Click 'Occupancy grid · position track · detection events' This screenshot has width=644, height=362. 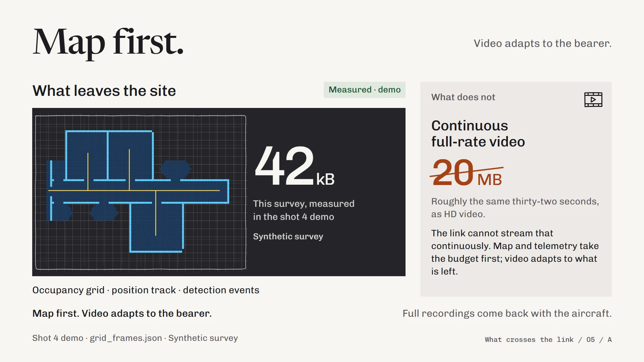click(146, 290)
